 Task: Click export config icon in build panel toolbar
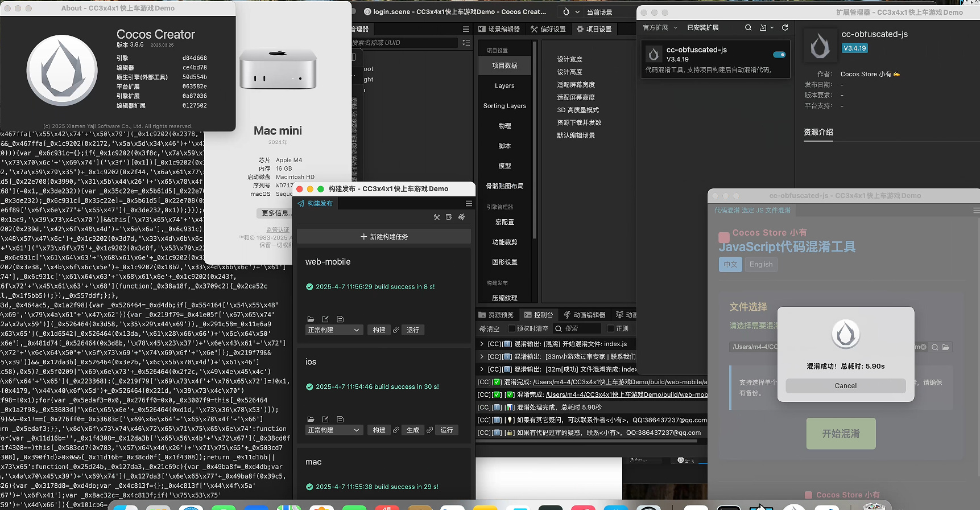[449, 217]
